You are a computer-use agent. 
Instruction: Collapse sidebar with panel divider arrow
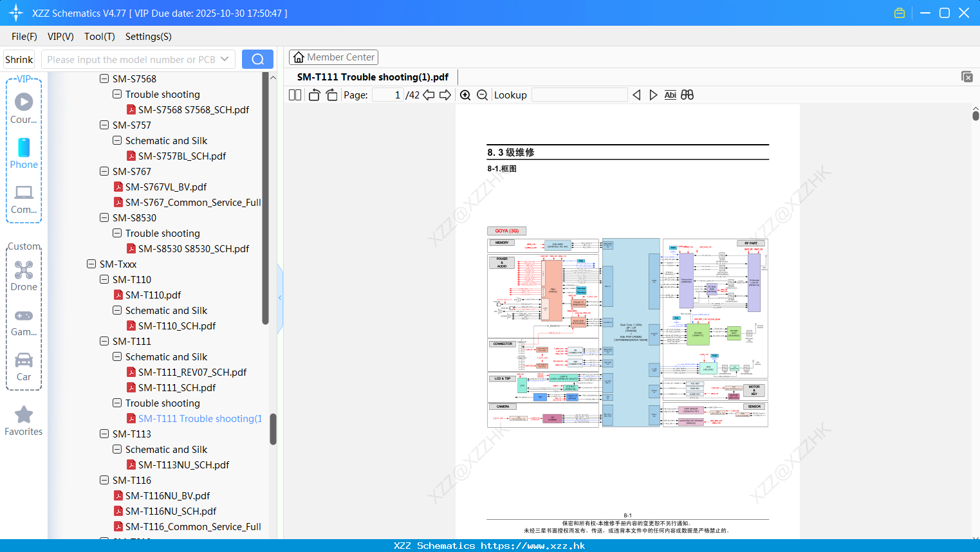[280, 298]
